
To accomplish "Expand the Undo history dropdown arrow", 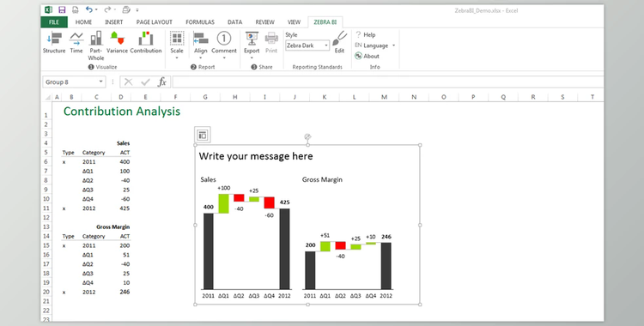I will 96,9.
